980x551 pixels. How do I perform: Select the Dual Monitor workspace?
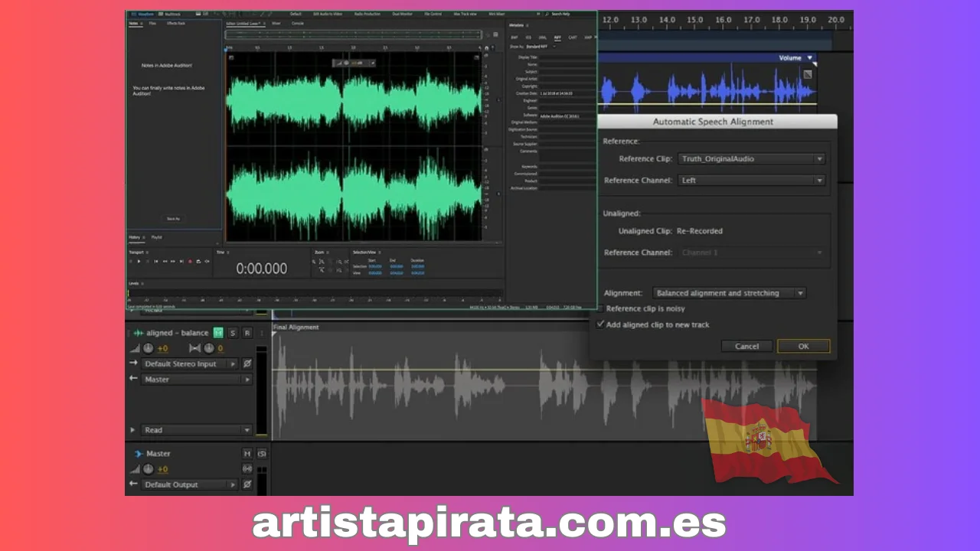[x=402, y=15]
